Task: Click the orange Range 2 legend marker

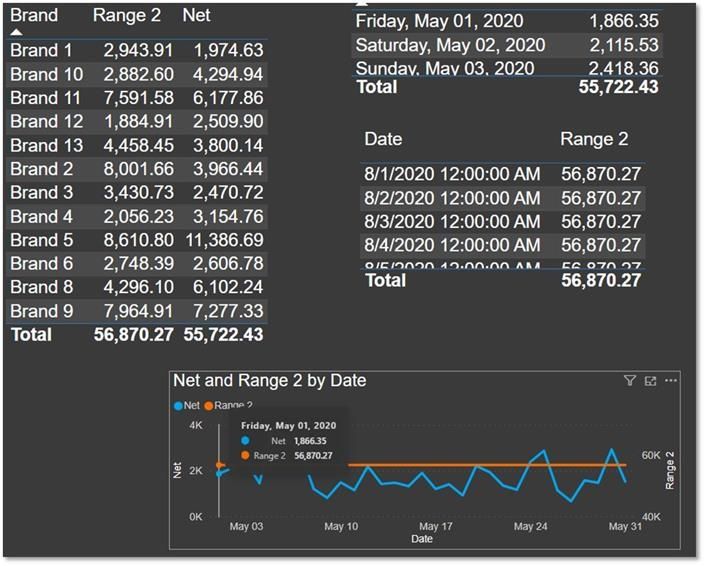Action: (x=209, y=406)
